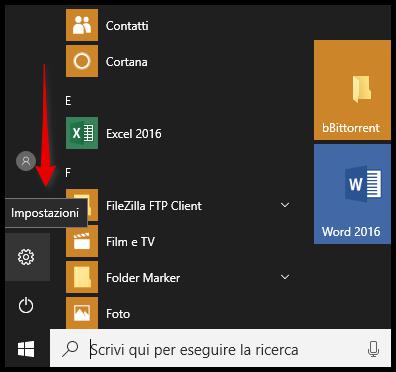Select the Contatti text label

(x=127, y=26)
